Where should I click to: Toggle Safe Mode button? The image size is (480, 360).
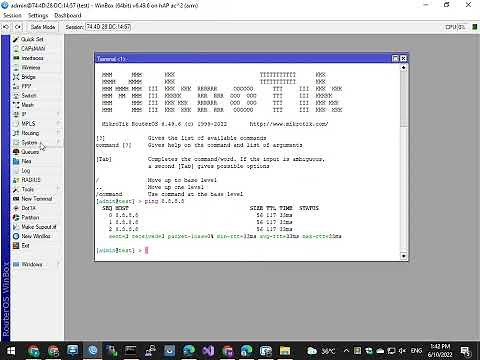43,27
